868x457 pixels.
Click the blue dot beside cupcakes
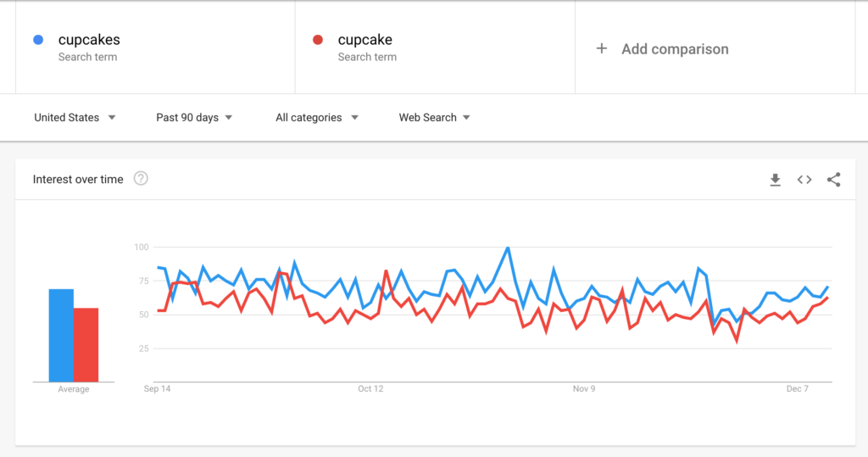tap(38, 39)
